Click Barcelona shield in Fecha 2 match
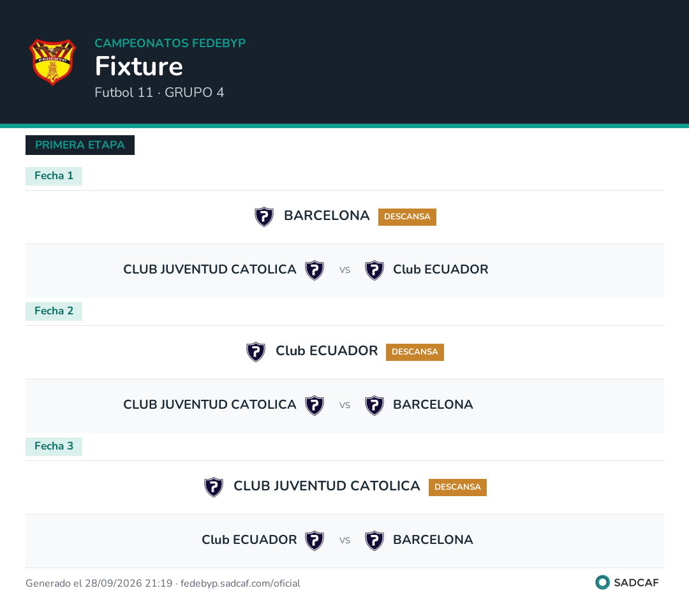 click(374, 406)
